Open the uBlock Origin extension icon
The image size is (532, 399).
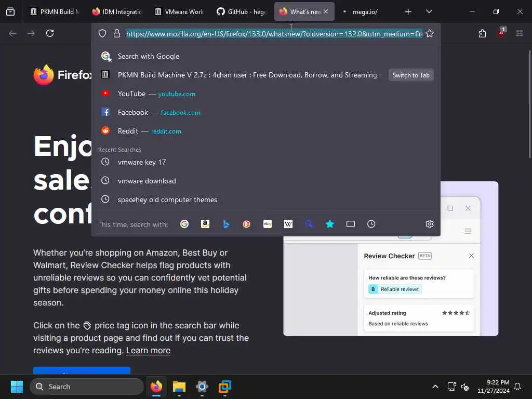pos(501,33)
